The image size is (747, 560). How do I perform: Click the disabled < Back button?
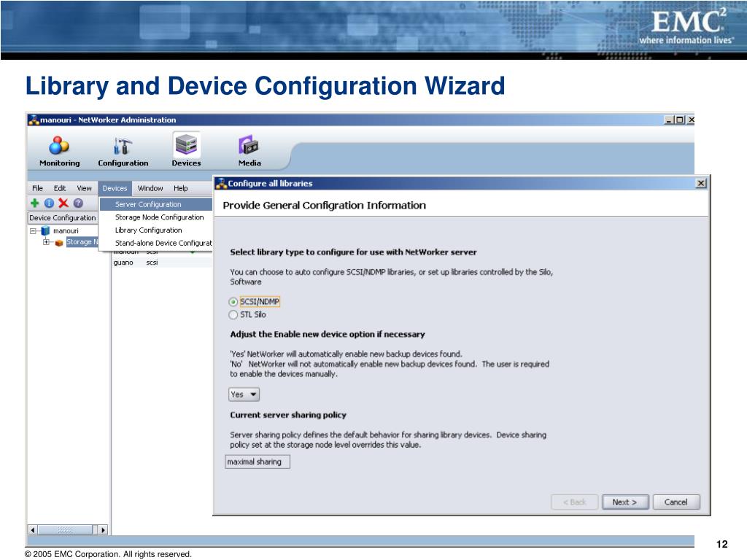coord(575,502)
